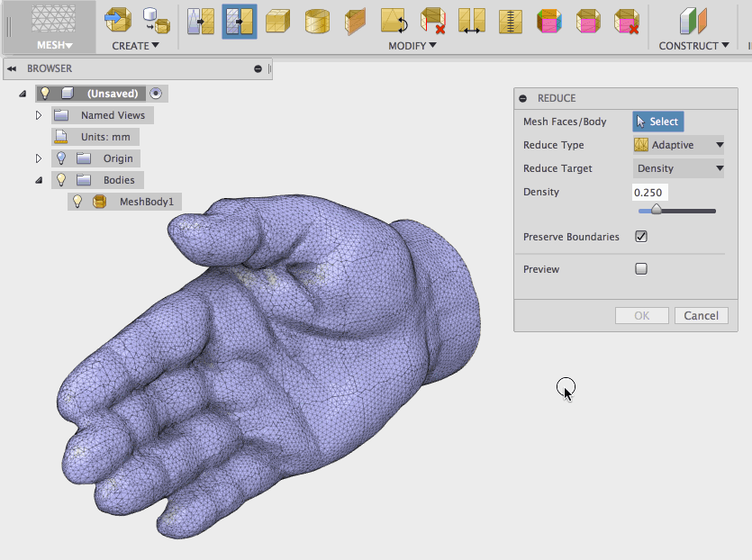Enable the Preview checkbox
This screenshot has height=560, width=752.
[641, 269]
